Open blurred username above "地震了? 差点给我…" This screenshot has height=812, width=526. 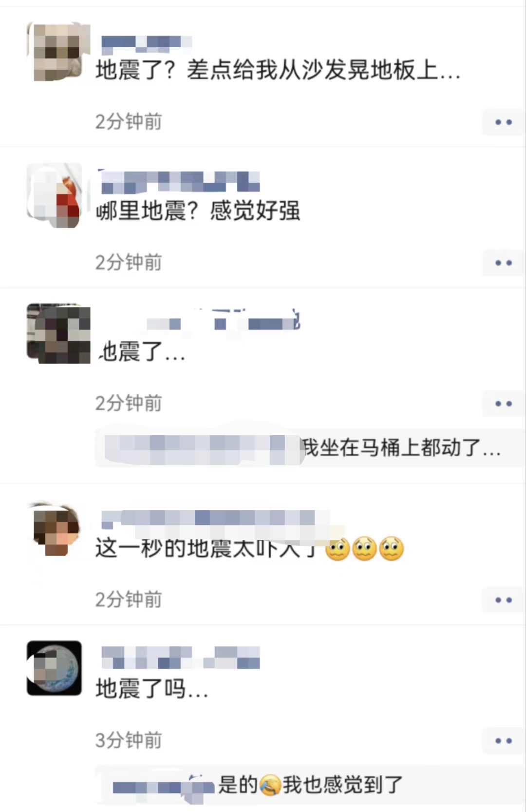(146, 44)
